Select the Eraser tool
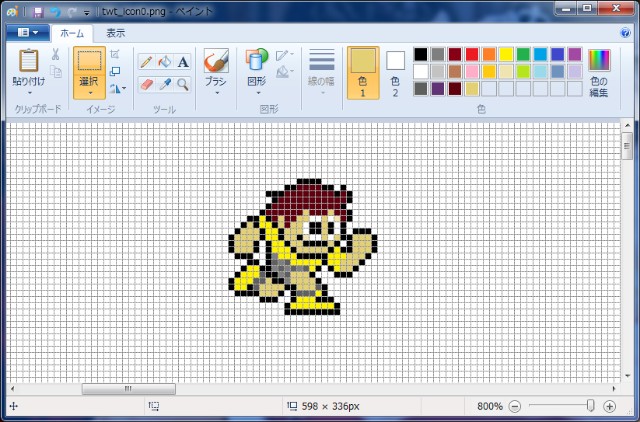This screenshot has height=422, width=640. [x=147, y=84]
